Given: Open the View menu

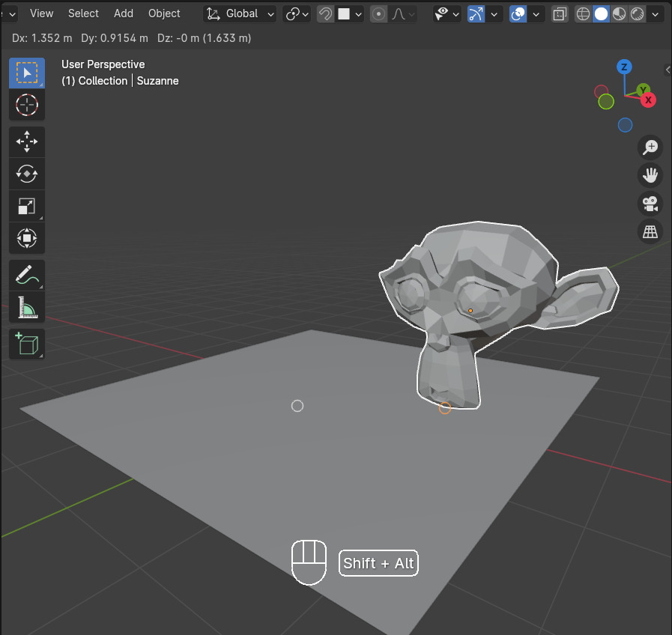Looking at the screenshot, I should tap(41, 13).
